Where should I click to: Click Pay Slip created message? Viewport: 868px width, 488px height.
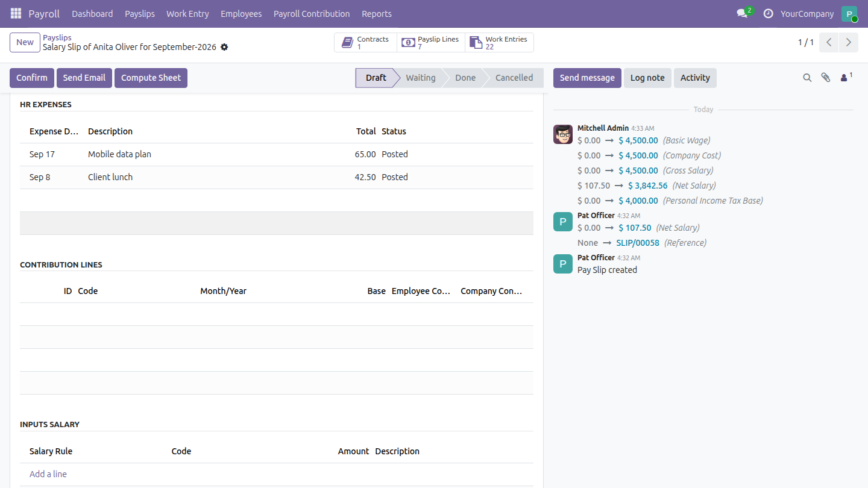pyautogui.click(x=607, y=270)
